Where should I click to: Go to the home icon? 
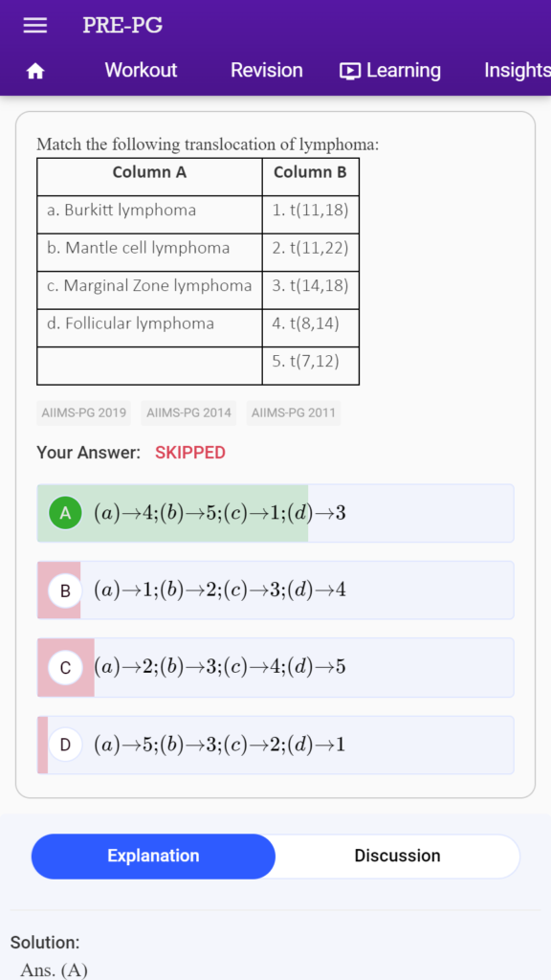tap(35, 72)
